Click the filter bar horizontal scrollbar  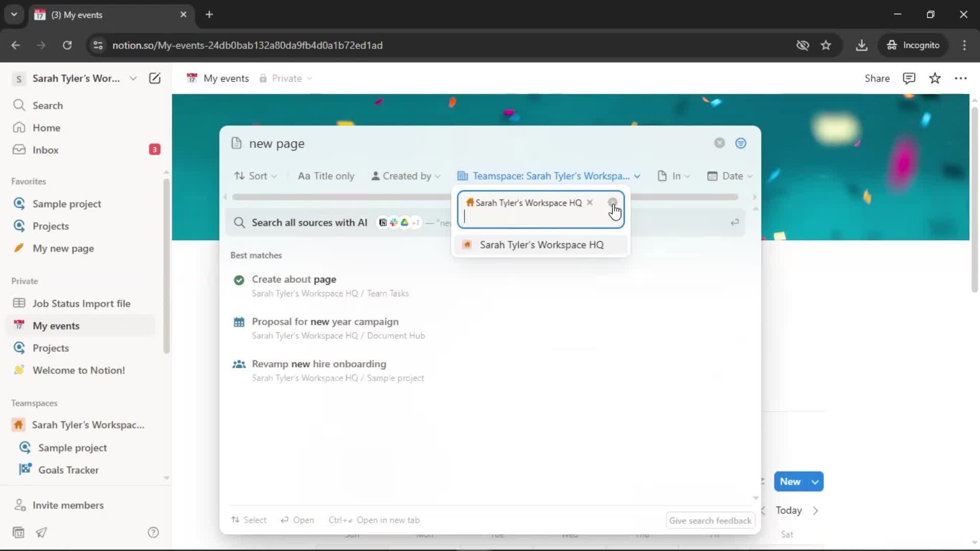pyautogui.click(x=485, y=197)
